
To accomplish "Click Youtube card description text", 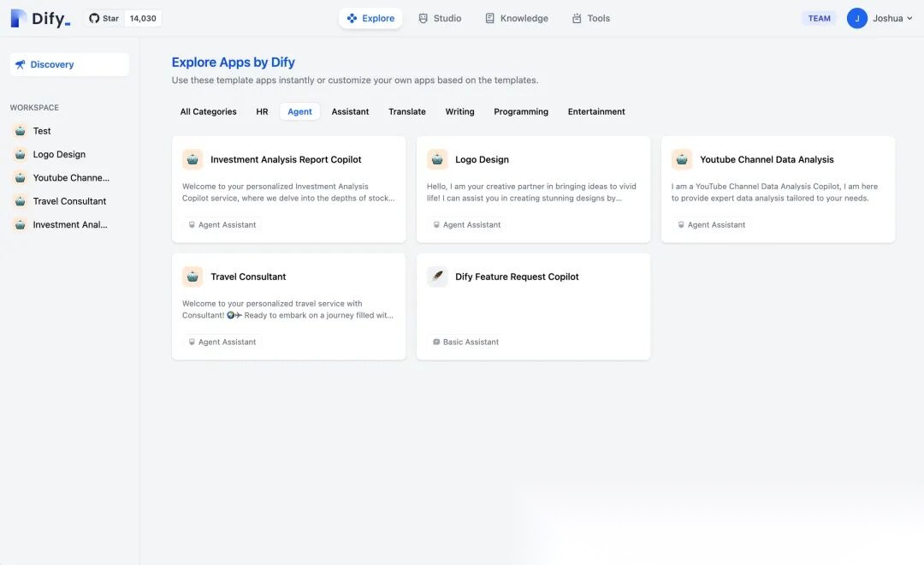I will click(x=774, y=193).
